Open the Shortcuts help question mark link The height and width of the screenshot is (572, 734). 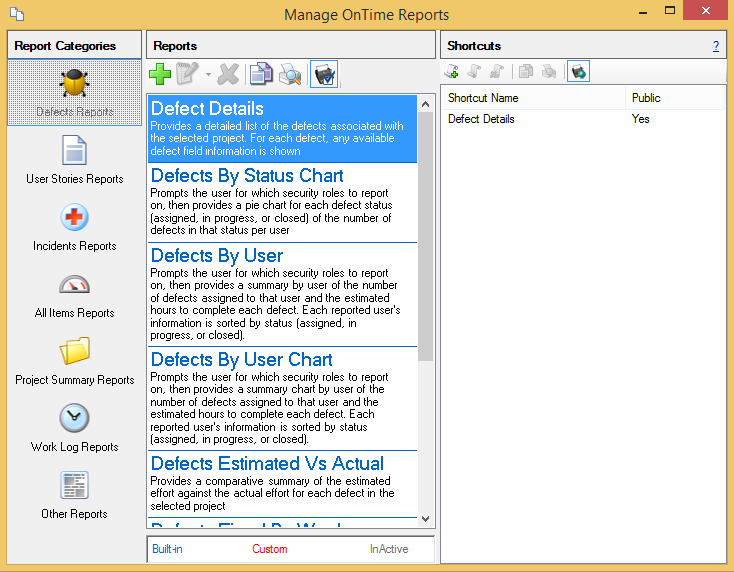coord(716,46)
